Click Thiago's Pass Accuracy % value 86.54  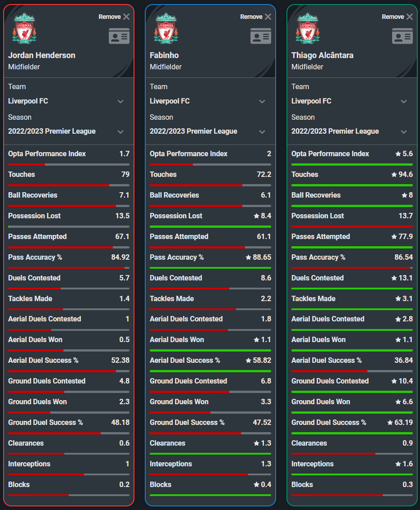(x=403, y=257)
